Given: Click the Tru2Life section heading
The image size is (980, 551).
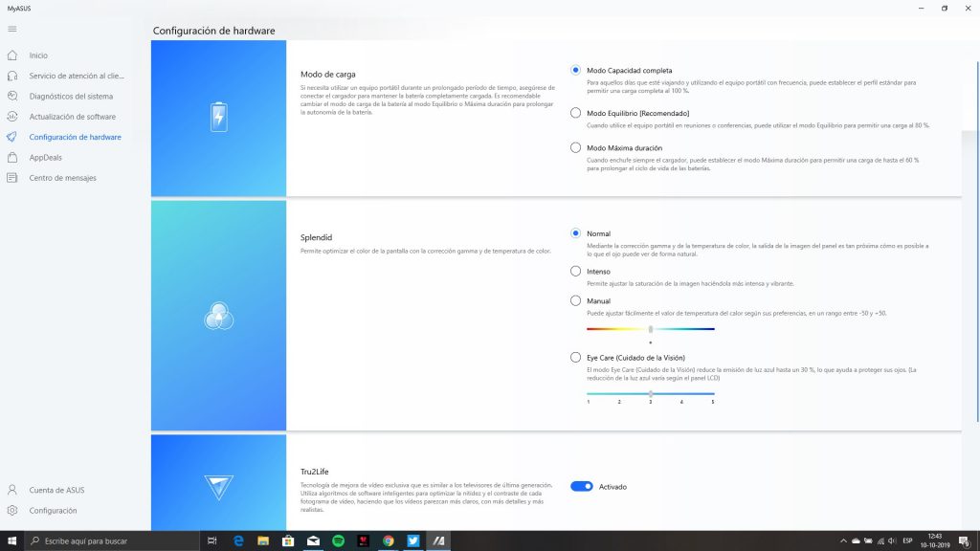Looking at the screenshot, I should [x=314, y=472].
